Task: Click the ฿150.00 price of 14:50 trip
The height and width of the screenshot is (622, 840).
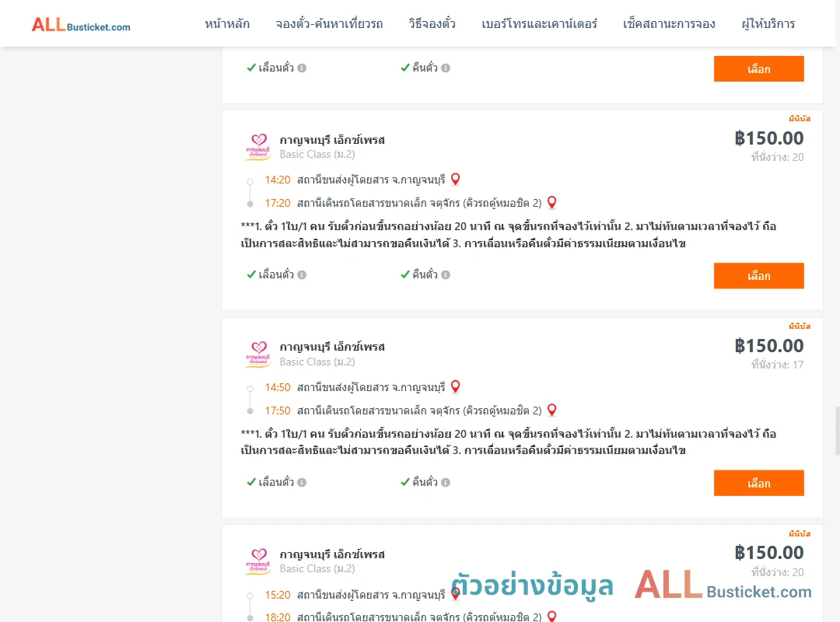Action: [768, 345]
